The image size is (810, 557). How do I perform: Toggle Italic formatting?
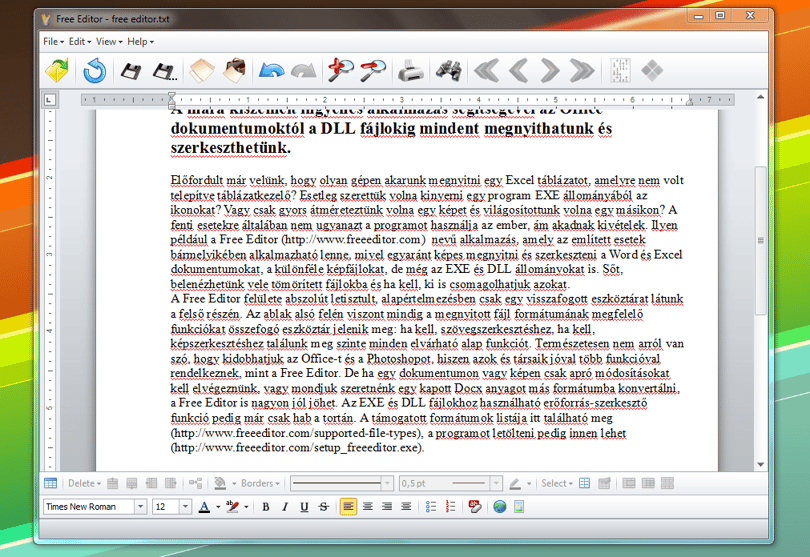[x=285, y=507]
